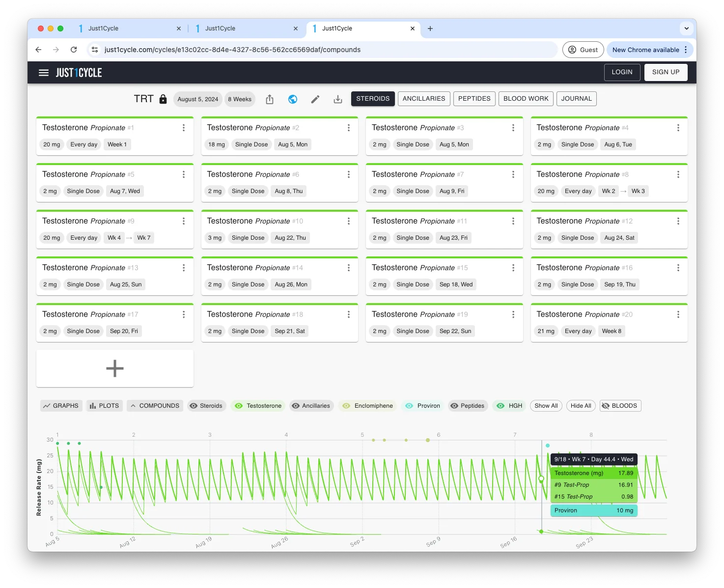Open options menu for Testosterone Propionate #17
The width and height of the screenshot is (724, 588).
[x=184, y=314]
